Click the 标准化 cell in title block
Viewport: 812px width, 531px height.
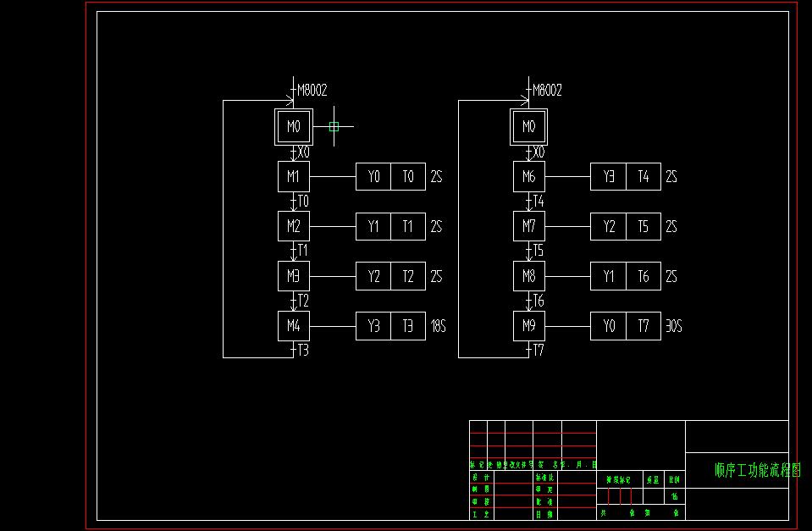pos(544,478)
